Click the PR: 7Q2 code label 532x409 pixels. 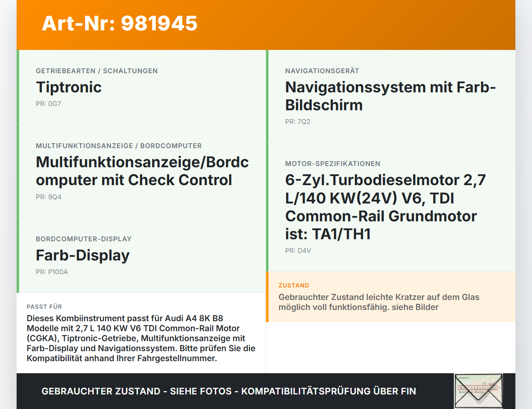pyautogui.click(x=297, y=122)
